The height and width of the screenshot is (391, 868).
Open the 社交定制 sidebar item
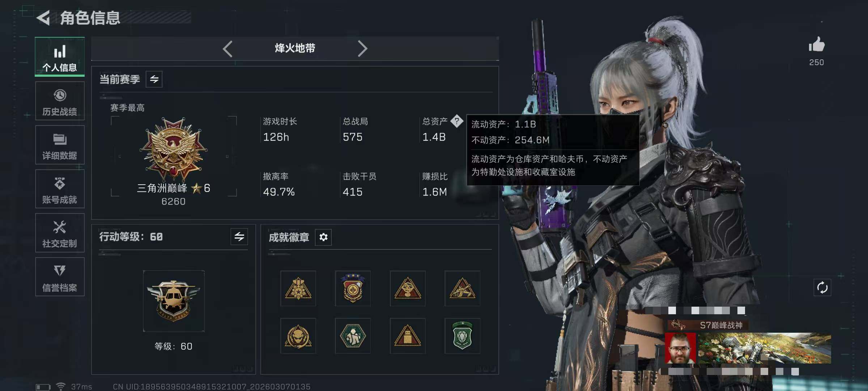click(60, 233)
